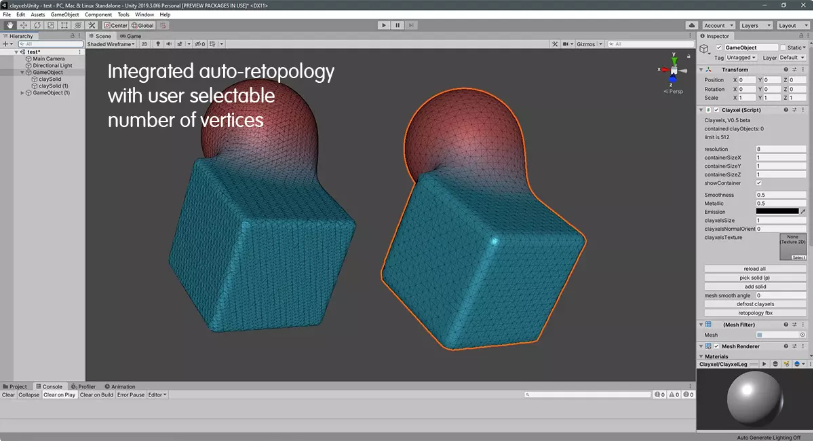813x441 pixels.
Task: Click the scene view search field
Action: pos(650,44)
